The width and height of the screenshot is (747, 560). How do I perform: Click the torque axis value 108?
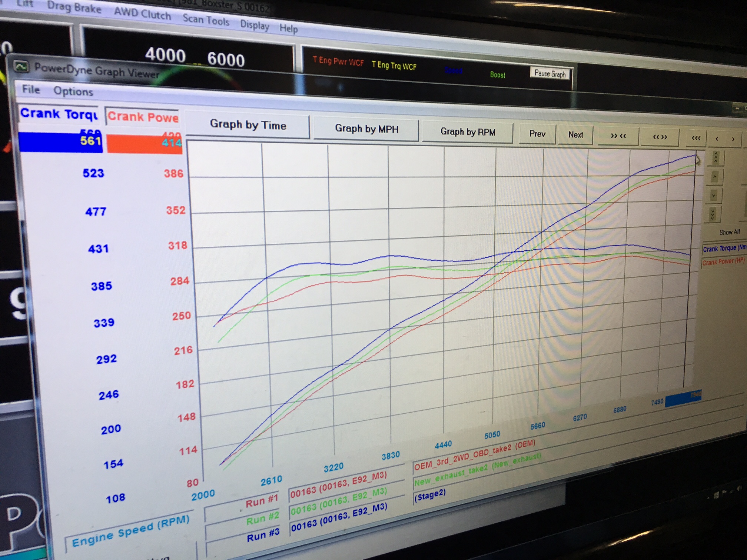116,498
